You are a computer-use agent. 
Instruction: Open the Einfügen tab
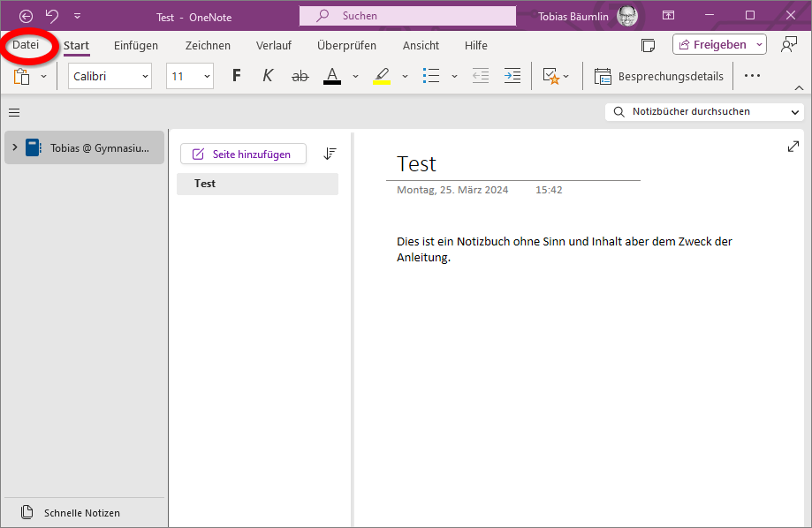coord(136,46)
